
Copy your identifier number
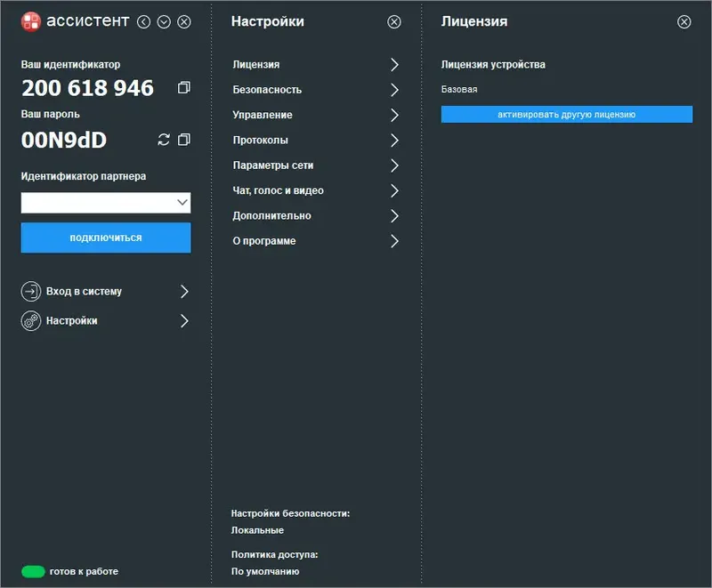point(184,88)
